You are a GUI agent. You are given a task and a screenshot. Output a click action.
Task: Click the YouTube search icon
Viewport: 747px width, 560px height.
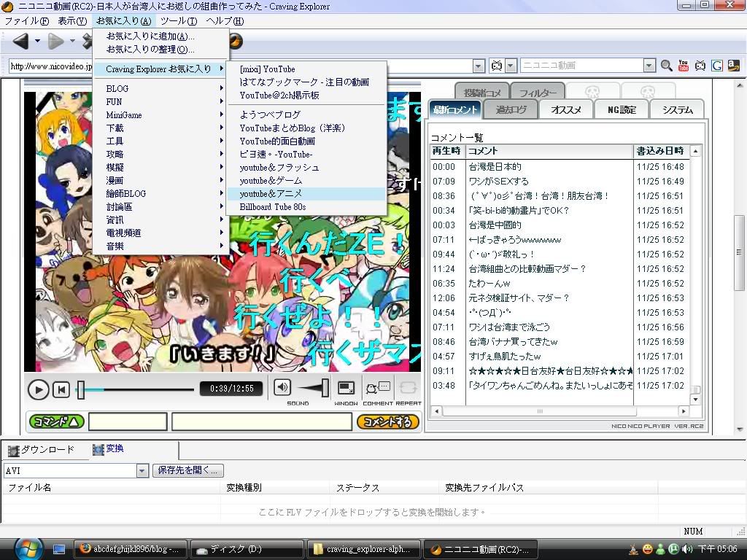pos(683,65)
